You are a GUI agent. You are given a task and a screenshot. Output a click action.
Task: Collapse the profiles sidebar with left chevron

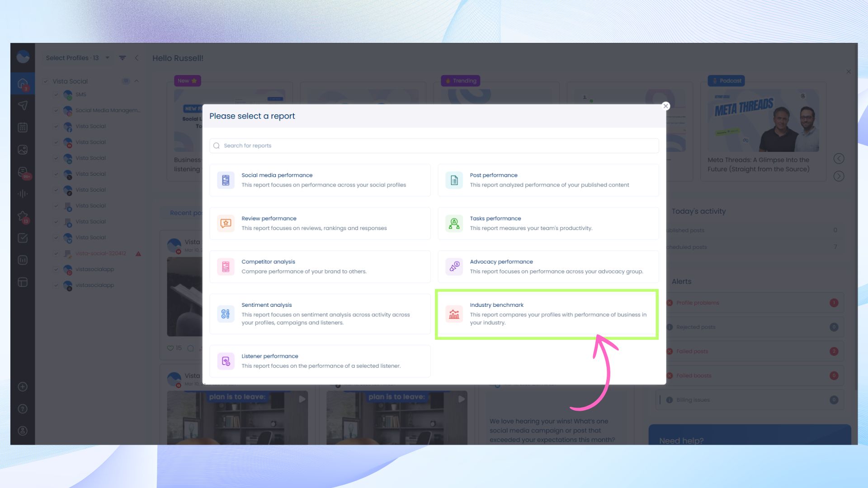point(137,58)
